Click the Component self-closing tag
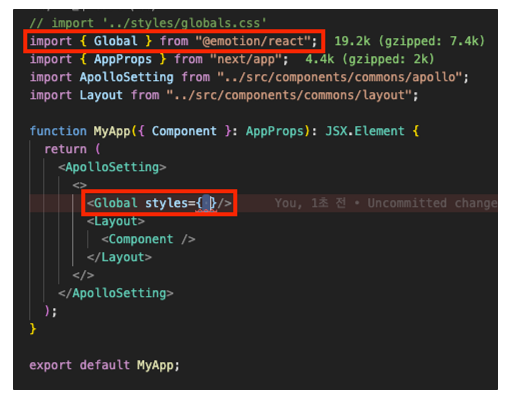The image size is (512, 399). point(148,239)
